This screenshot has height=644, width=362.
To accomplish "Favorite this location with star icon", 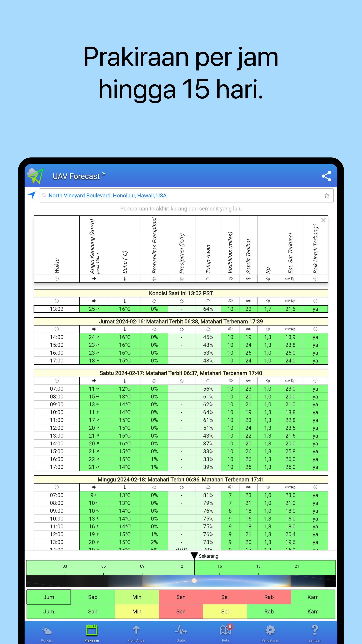I will [x=326, y=196].
